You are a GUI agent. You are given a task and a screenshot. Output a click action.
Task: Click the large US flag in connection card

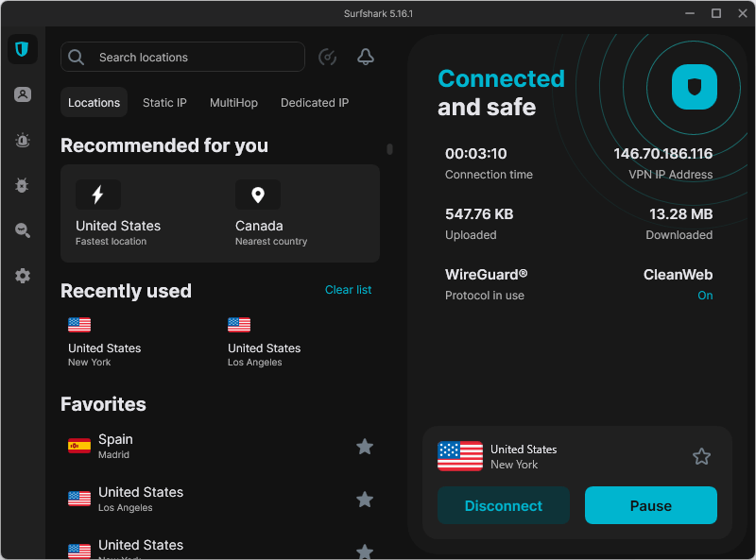tap(460, 456)
